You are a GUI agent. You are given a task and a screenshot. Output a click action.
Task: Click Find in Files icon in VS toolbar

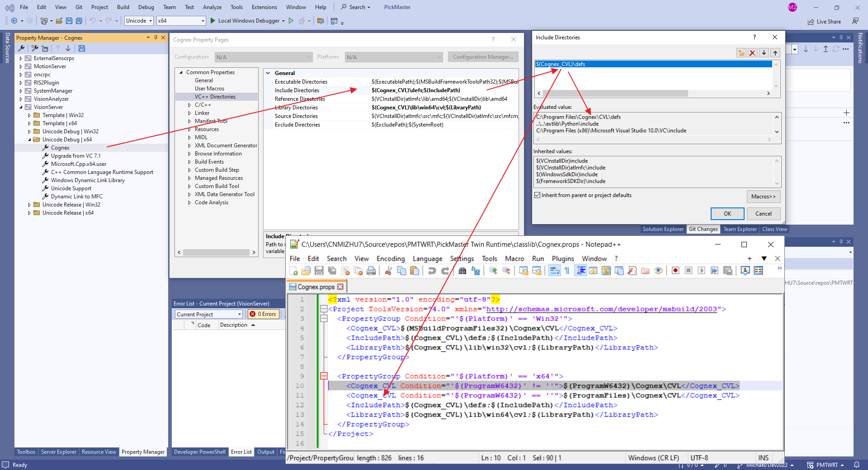coord(321,21)
